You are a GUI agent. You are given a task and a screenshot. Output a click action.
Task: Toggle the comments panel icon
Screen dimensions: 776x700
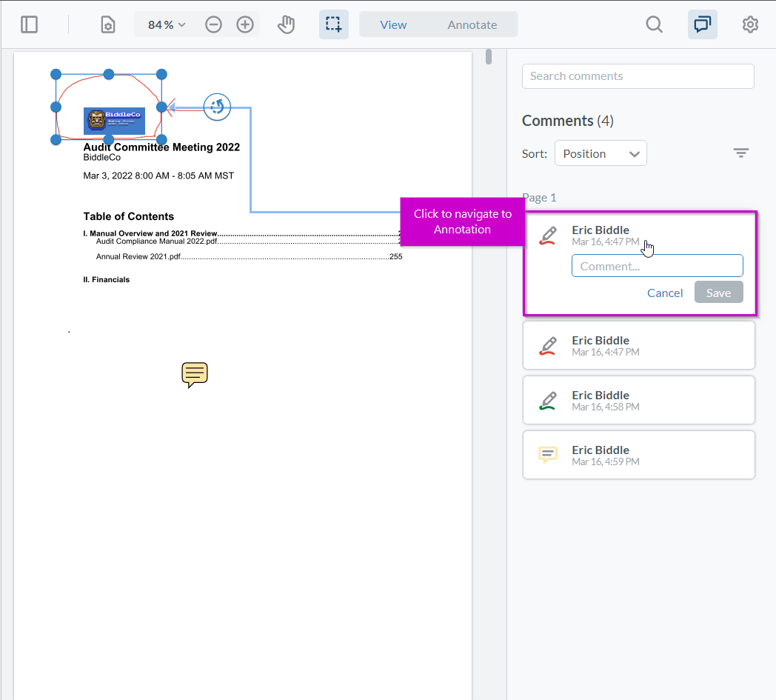coord(702,24)
